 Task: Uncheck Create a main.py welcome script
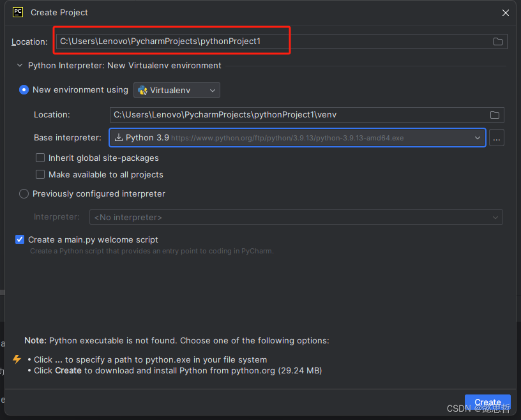coord(20,239)
